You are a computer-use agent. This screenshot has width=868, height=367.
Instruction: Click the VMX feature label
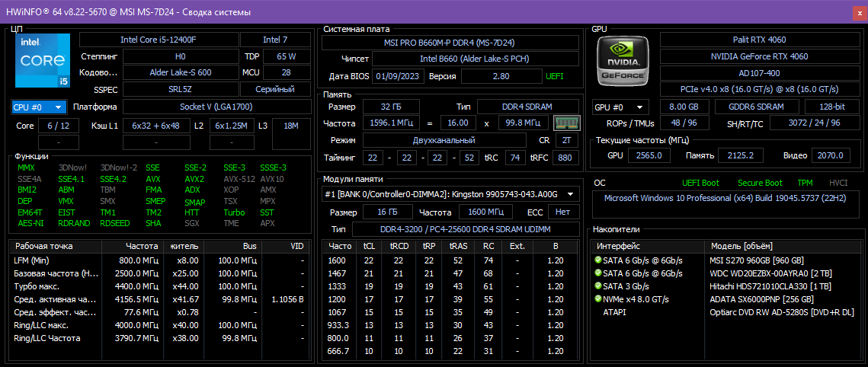pyautogui.click(x=66, y=201)
